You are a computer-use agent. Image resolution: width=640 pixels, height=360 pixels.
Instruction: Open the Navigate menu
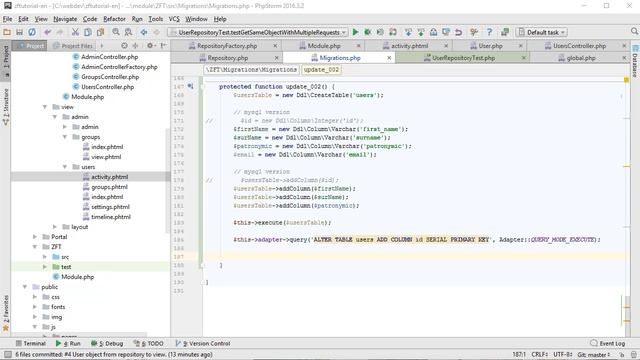click(x=65, y=19)
